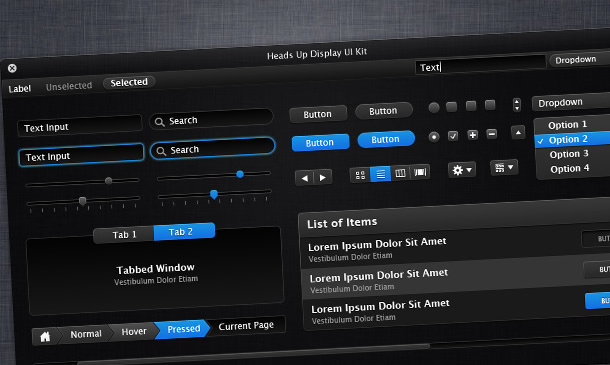Click the Tabbed Window text
610x365 pixels.
coord(155,269)
